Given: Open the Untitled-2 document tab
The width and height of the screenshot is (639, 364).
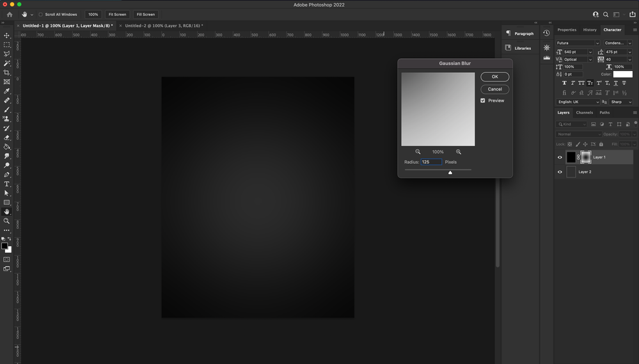Looking at the screenshot, I should pos(164,26).
